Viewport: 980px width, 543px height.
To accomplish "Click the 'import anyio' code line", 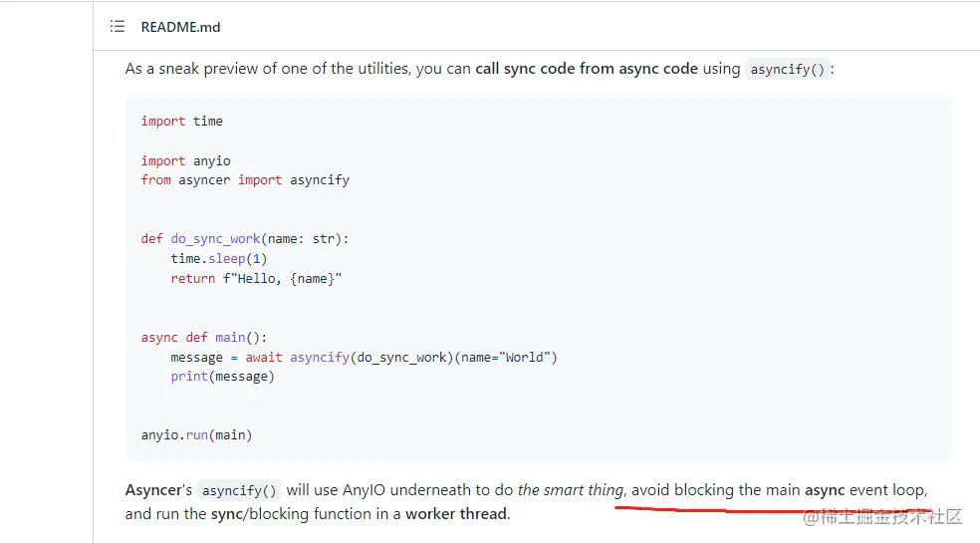I will pos(185,160).
